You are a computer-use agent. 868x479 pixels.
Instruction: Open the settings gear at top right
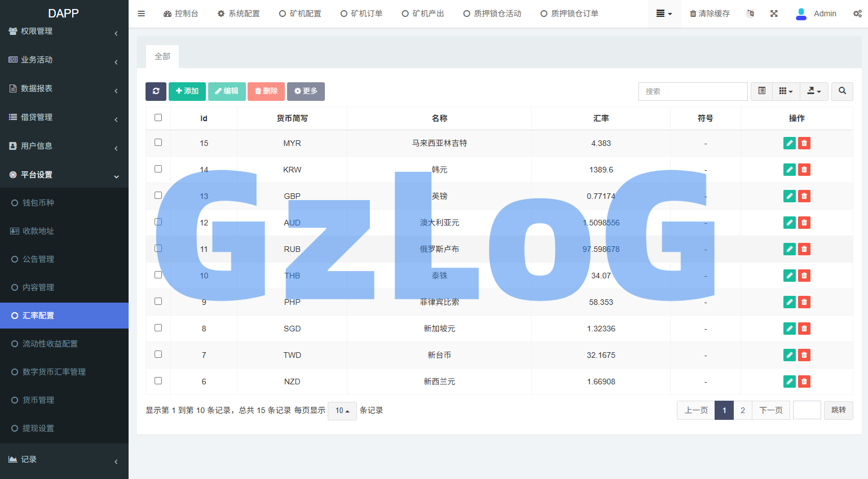pyautogui.click(x=857, y=13)
